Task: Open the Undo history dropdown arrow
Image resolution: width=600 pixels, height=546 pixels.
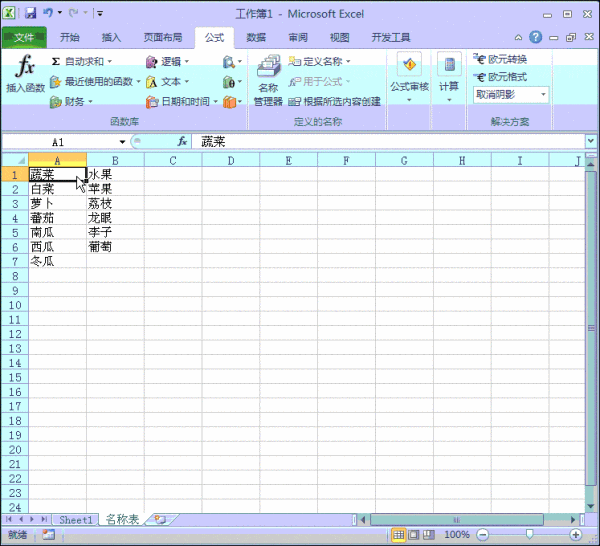Action: pos(60,13)
